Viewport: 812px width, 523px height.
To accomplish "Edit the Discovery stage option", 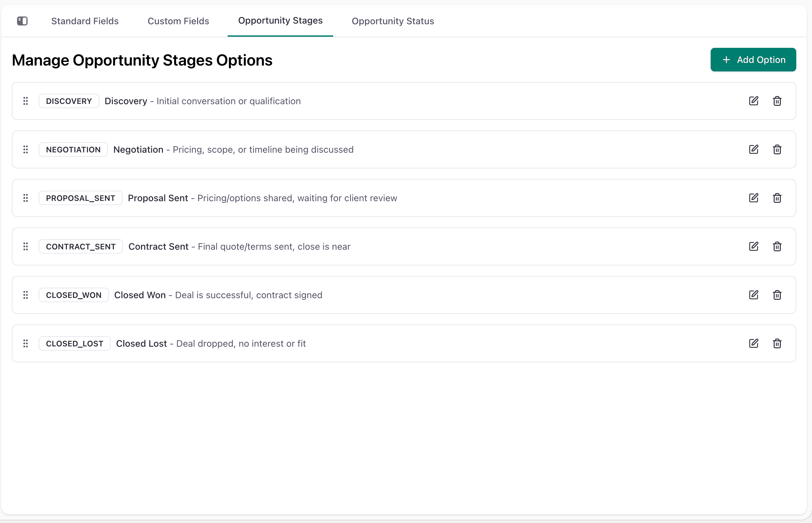I will [x=754, y=101].
